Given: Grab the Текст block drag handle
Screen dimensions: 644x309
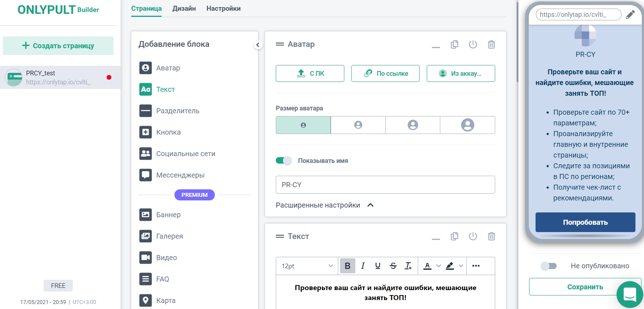Looking at the screenshot, I should tap(280, 236).
